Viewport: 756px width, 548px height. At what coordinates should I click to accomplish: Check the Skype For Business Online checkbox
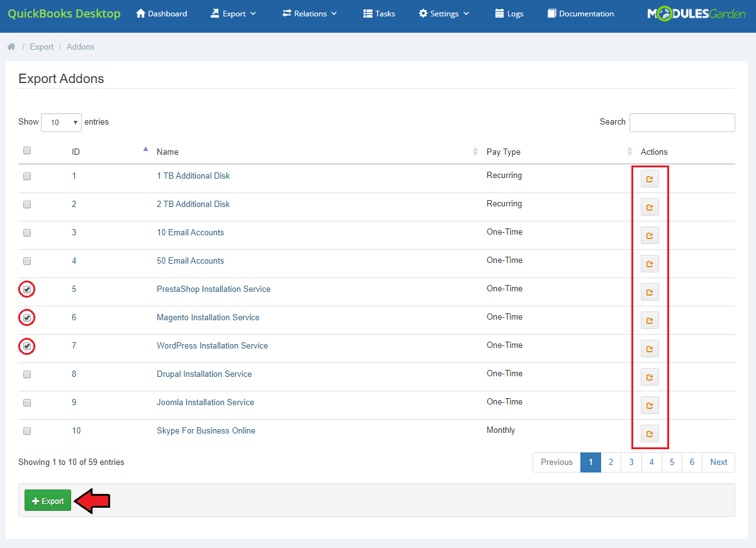pos(27,431)
